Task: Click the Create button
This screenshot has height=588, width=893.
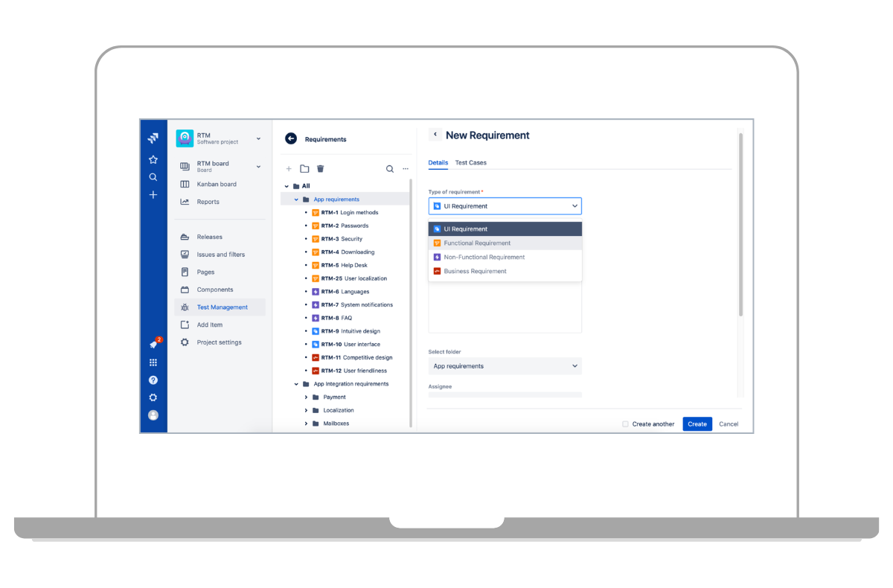Action: pos(697,424)
